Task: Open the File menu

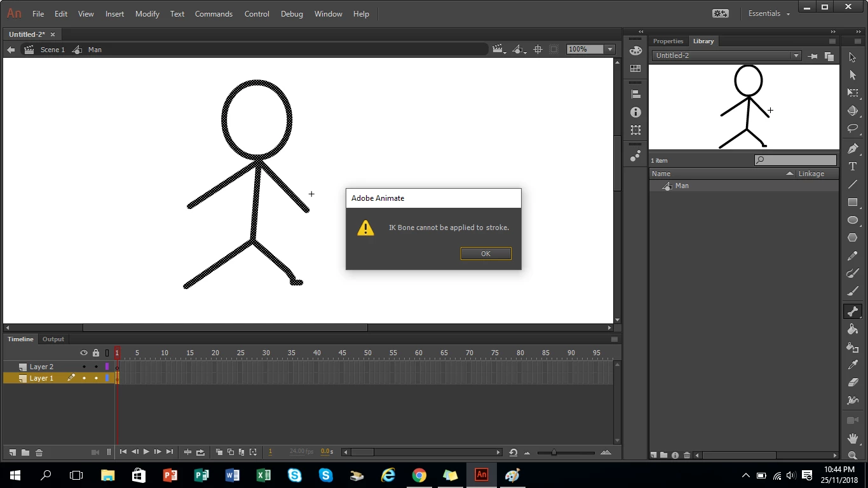Action: (38, 13)
